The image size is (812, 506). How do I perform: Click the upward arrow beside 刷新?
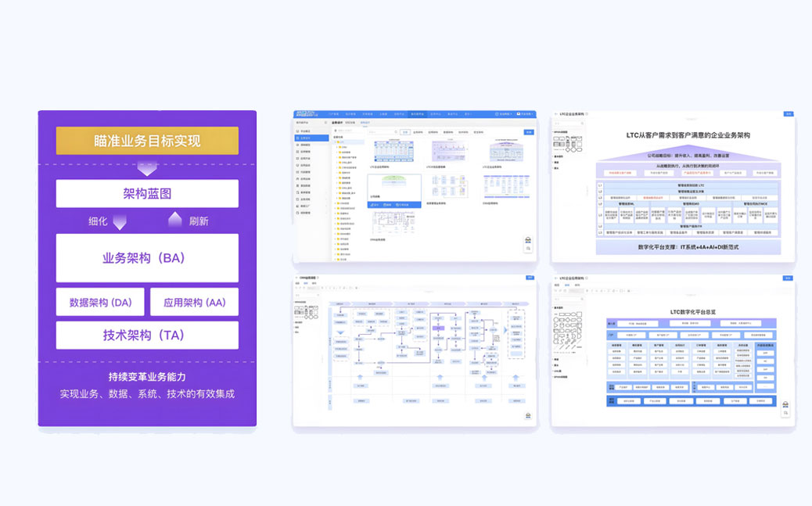[x=175, y=220]
